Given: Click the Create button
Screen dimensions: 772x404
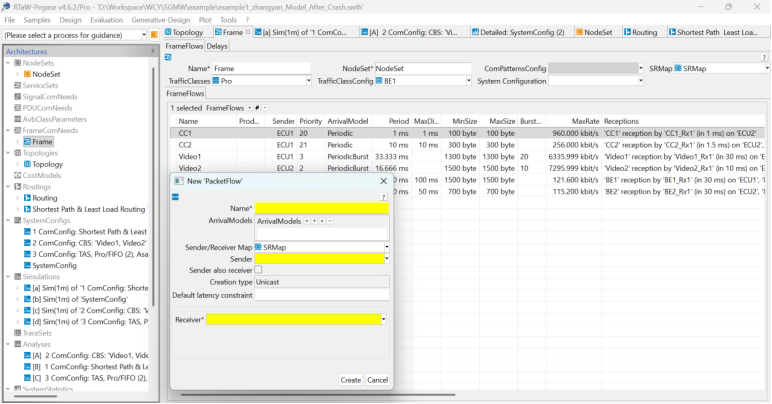Looking at the screenshot, I should (350, 380).
